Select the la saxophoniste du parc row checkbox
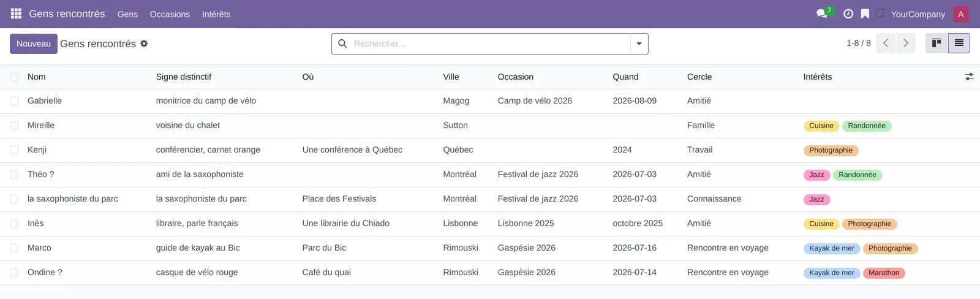 (14, 199)
